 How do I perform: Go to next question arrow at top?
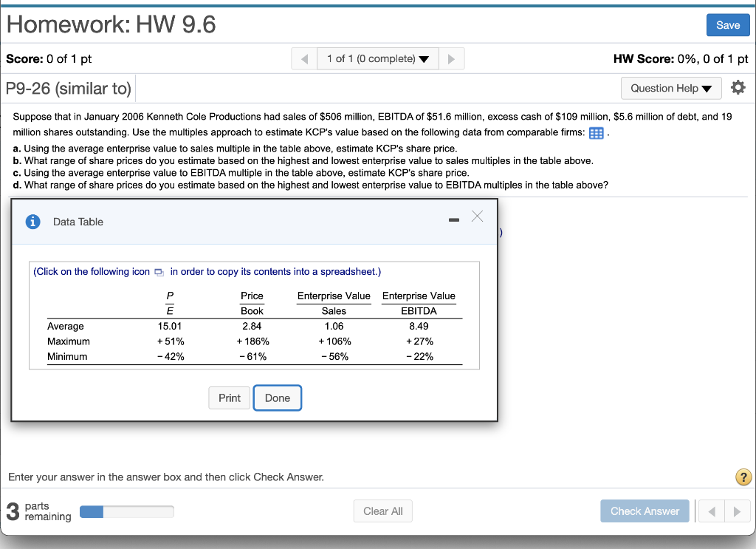(451, 59)
